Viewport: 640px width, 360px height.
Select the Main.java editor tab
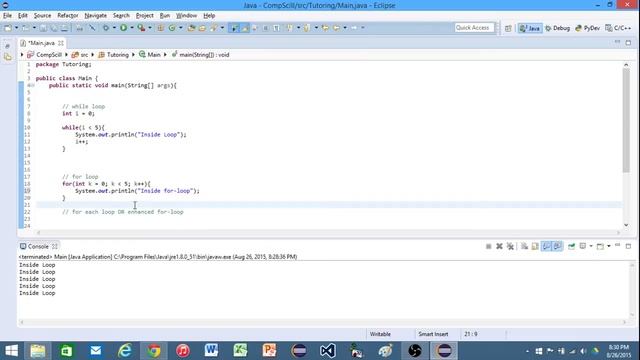(x=41, y=43)
